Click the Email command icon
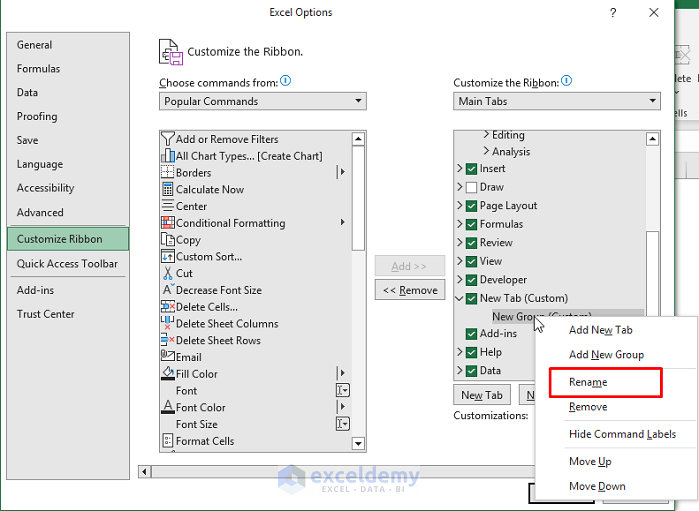This screenshot has width=699, height=511. (168, 356)
